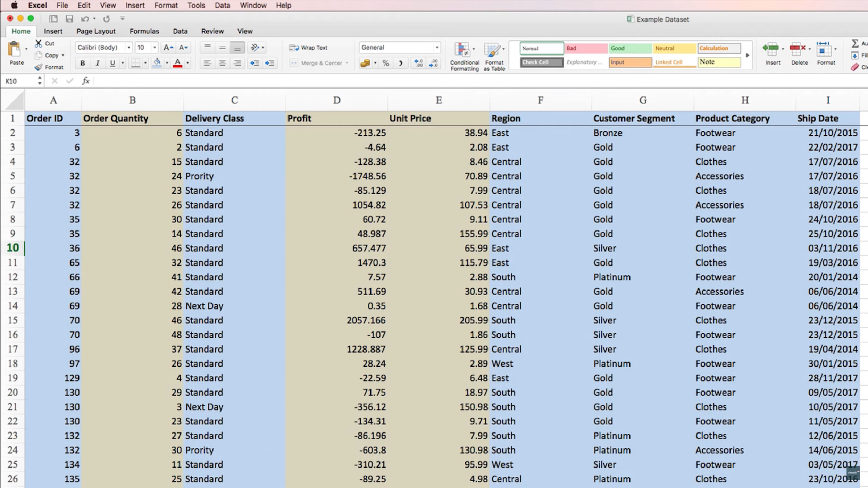868x488 pixels.
Task: Set middle vertical alignment
Action: coord(222,48)
